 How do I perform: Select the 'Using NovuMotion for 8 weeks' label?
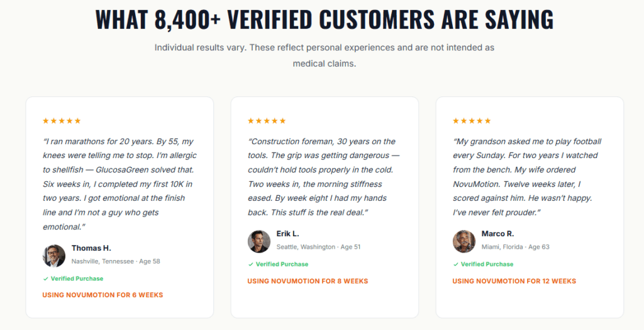(x=308, y=281)
